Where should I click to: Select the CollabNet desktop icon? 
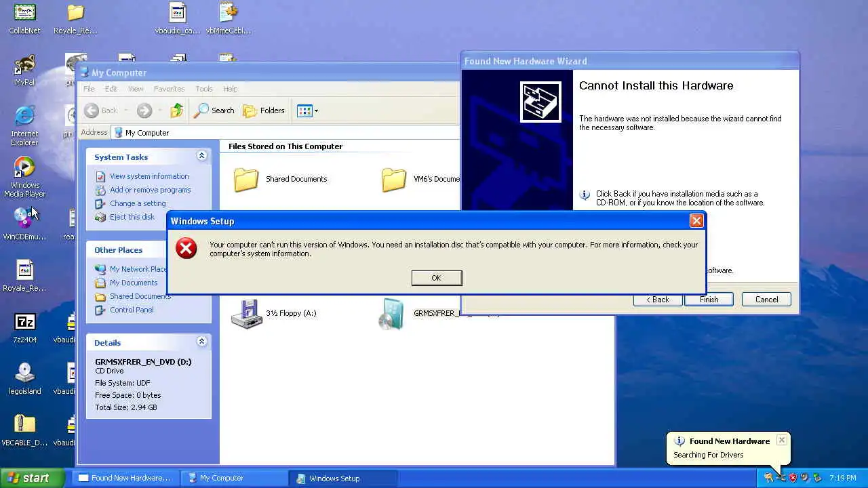(25, 18)
